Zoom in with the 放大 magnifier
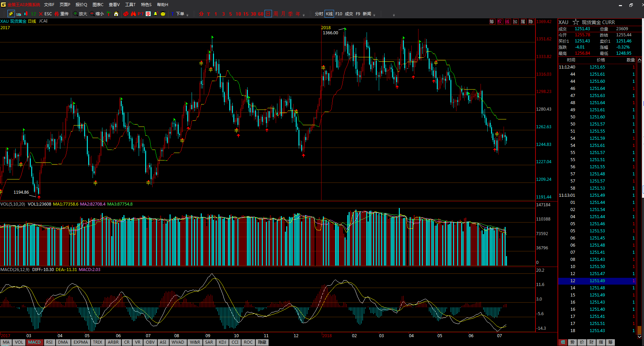Screen dimensions: 644x346 (80, 14)
